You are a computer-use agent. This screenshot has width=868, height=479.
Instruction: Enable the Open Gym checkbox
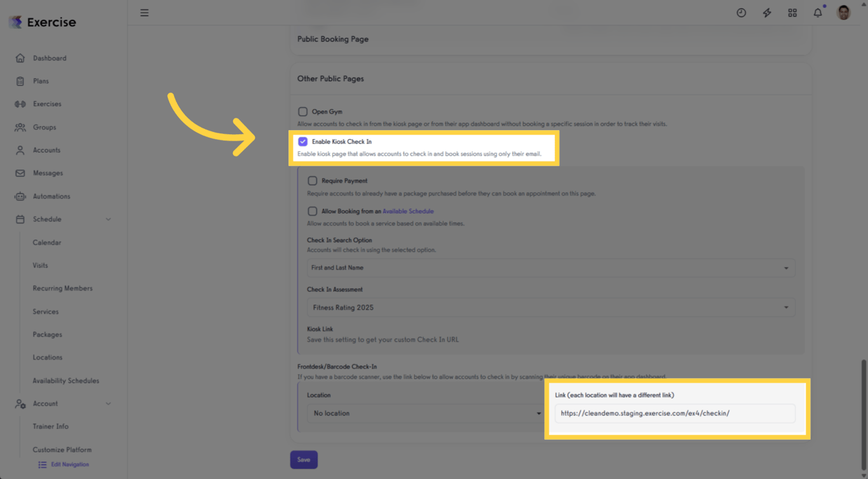303,111
